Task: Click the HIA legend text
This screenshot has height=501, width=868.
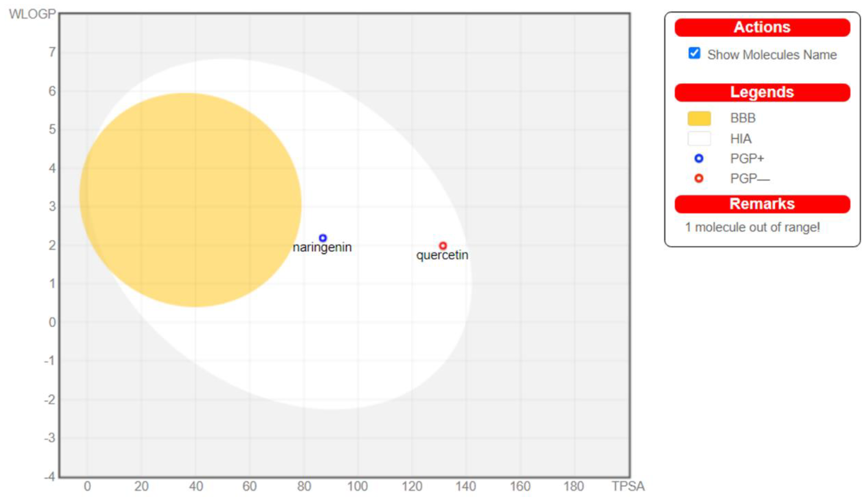Action: [741, 139]
